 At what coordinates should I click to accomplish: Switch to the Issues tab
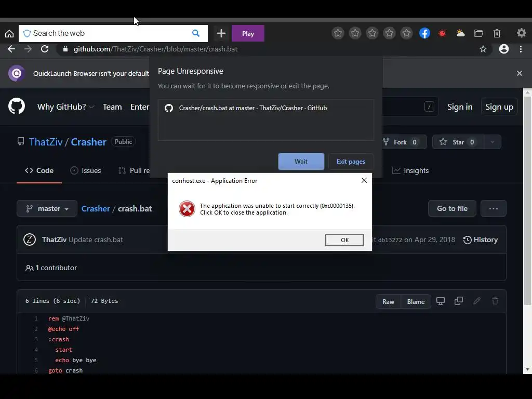point(86,170)
